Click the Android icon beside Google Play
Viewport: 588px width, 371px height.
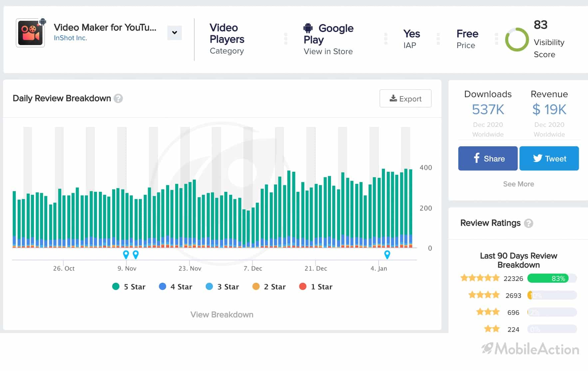coord(308,28)
